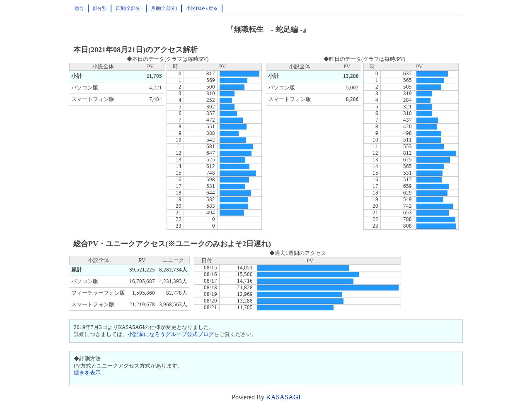Click the 08/18 weekly PV bar
Viewport: 532px width, 401px height.
tap(328, 288)
